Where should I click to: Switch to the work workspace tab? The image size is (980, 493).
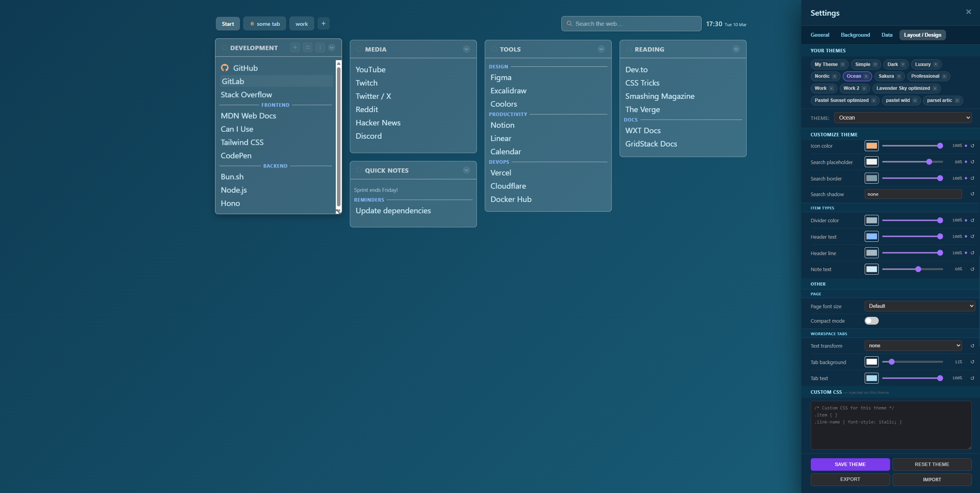tap(301, 23)
